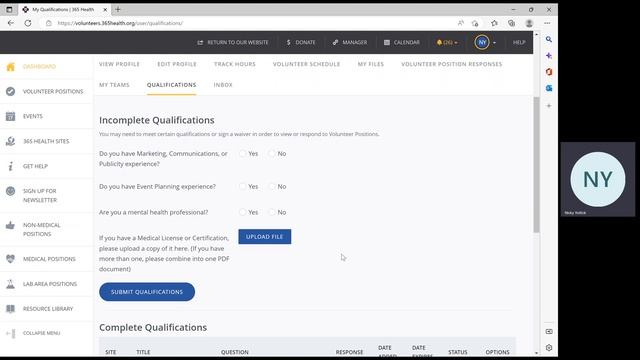Open the Outlook icon in Edge sidebar

pos(549,88)
